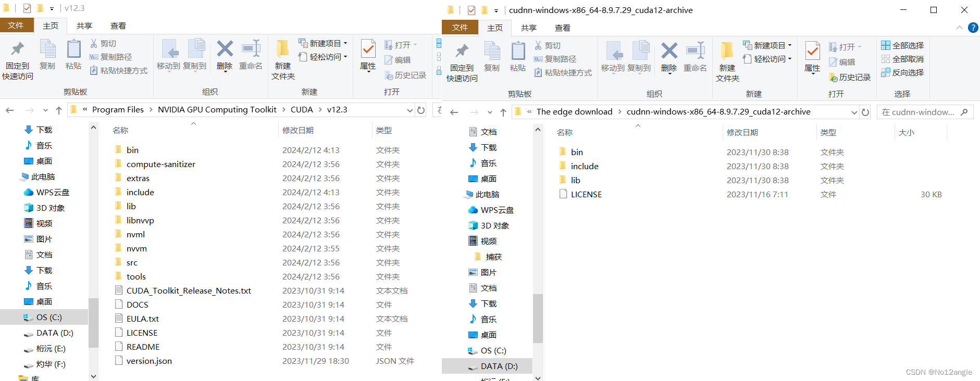980x381 pixels.
Task: Click Properties (属性) in v12.3 window
Action: pyautogui.click(x=368, y=55)
